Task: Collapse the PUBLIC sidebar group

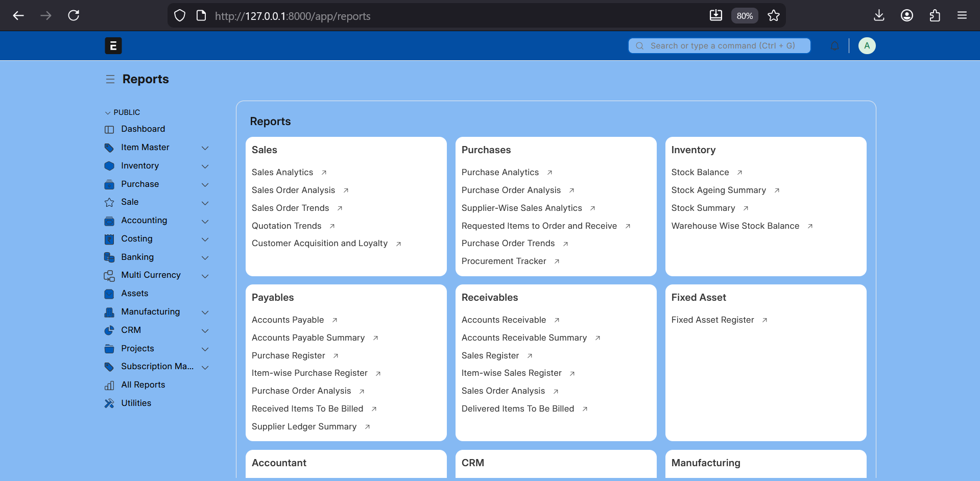Action: 108,112
